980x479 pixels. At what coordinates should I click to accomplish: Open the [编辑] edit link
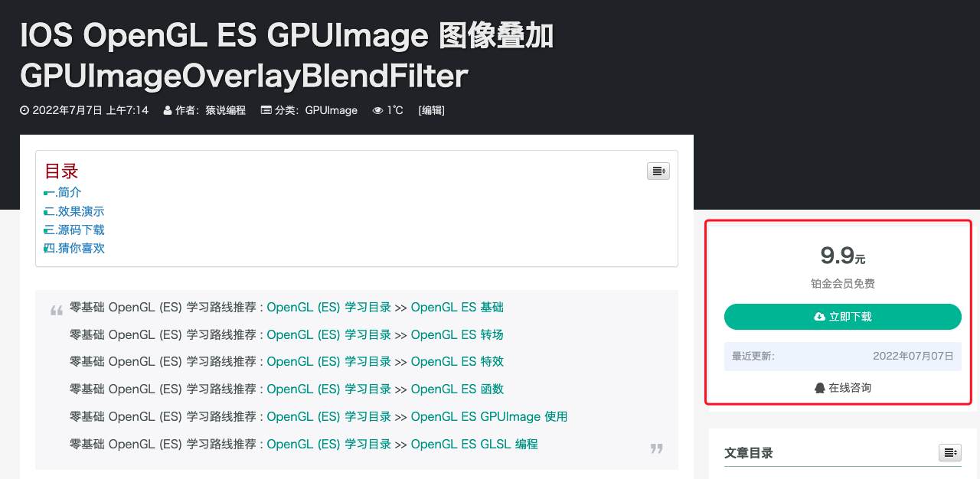click(x=431, y=109)
